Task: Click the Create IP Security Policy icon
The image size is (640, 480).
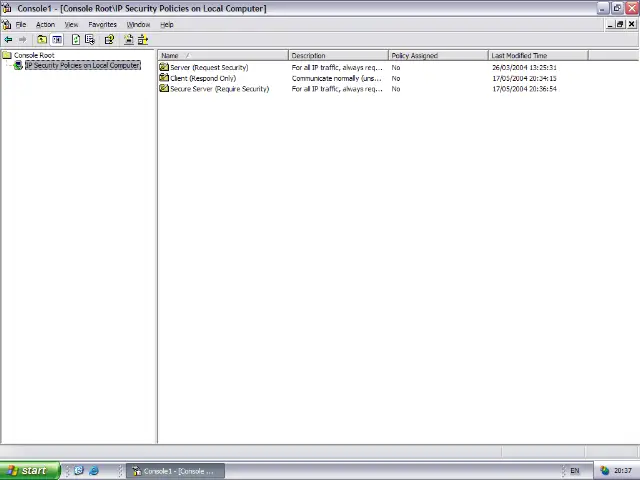Action: point(128,40)
